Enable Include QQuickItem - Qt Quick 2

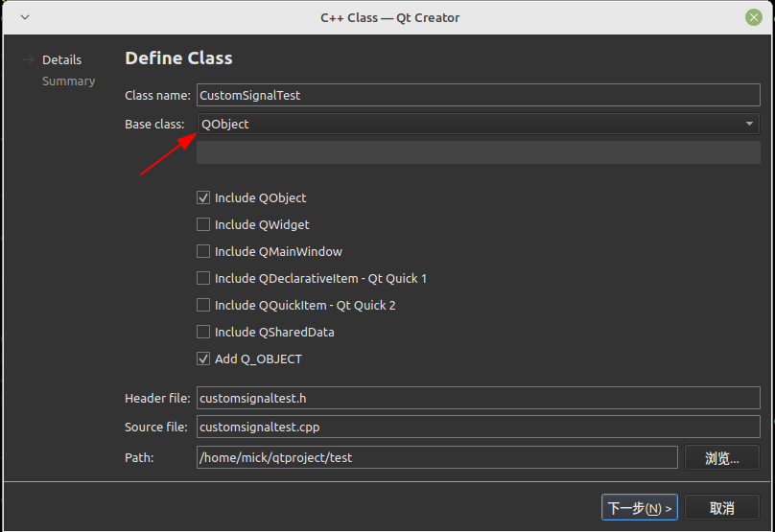[203, 306]
